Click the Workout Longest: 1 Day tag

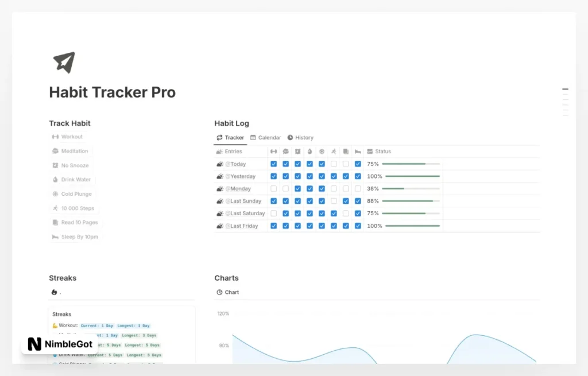[x=133, y=325]
